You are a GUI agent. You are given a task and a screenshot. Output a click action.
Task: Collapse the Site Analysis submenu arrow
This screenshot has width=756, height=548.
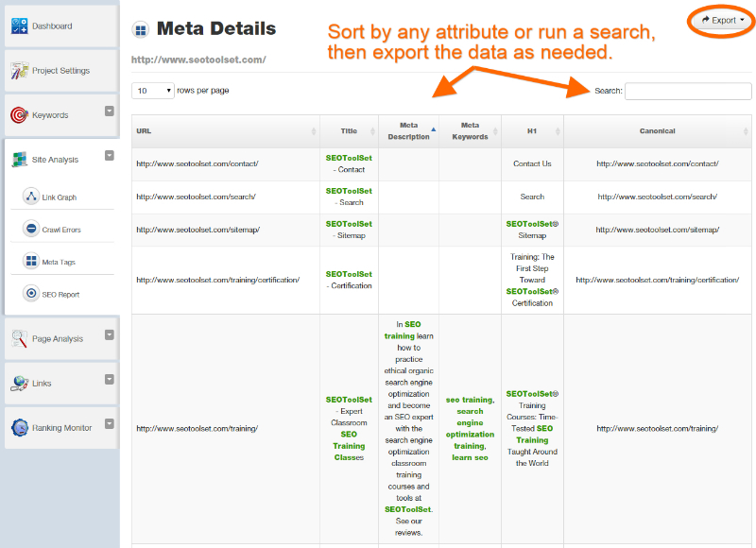coord(110,155)
